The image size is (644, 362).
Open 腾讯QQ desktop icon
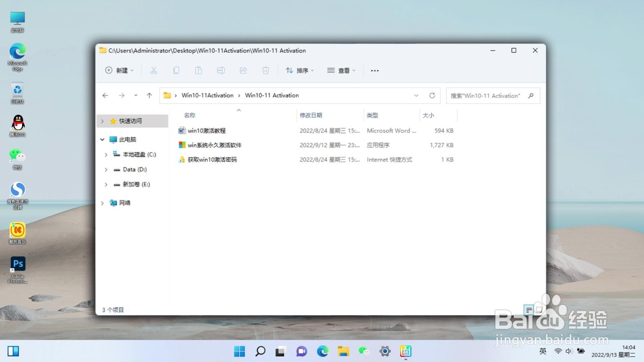17,125
